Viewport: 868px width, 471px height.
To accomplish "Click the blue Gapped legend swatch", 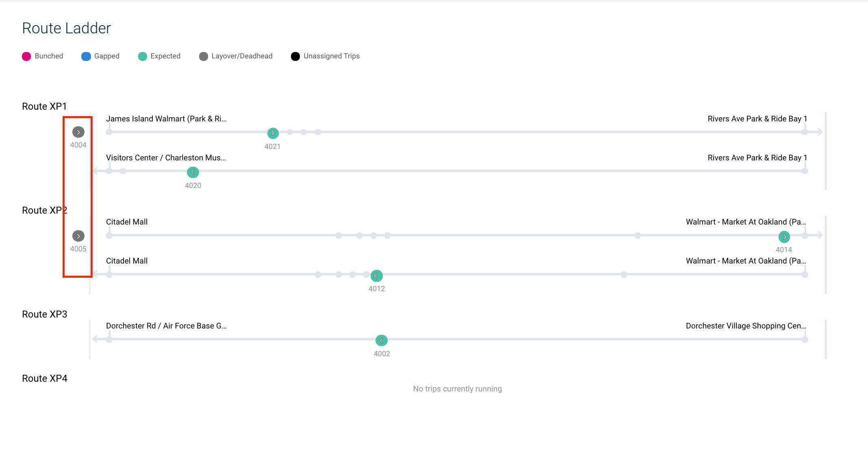I will 86,56.
